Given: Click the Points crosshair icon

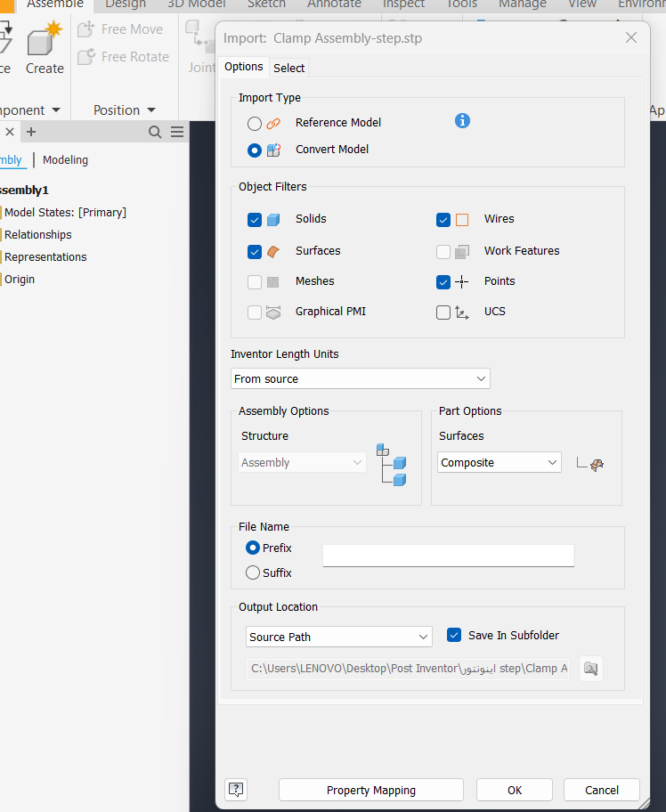Looking at the screenshot, I should (x=461, y=282).
